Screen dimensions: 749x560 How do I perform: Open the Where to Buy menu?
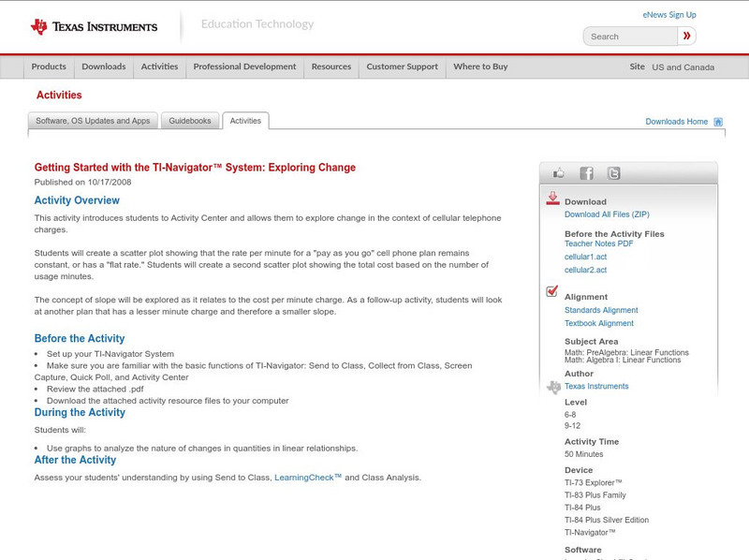point(480,66)
